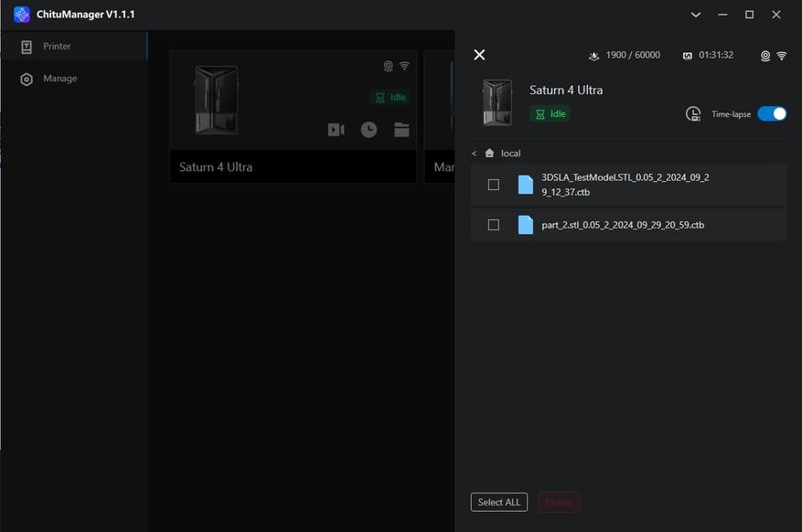Image resolution: width=802 pixels, height=532 pixels.
Task: Click Idle status badge on printer card
Action: (390, 97)
